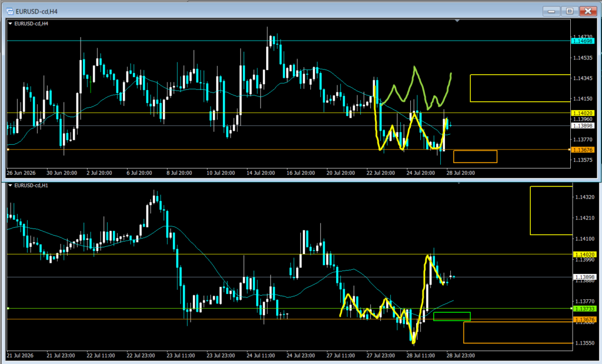
Task: Click the 27 Jul 11:00 label on H1 time axis
Action: [x=340, y=356]
